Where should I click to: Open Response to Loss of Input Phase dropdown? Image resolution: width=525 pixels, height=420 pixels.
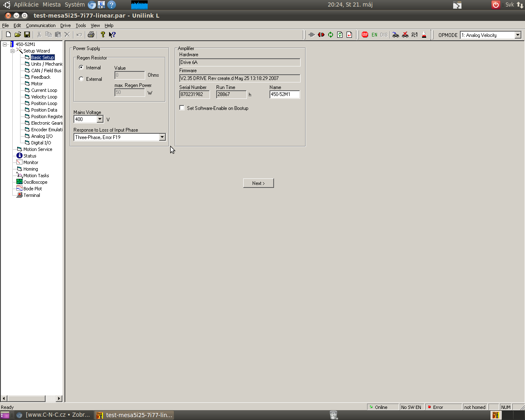click(x=162, y=137)
